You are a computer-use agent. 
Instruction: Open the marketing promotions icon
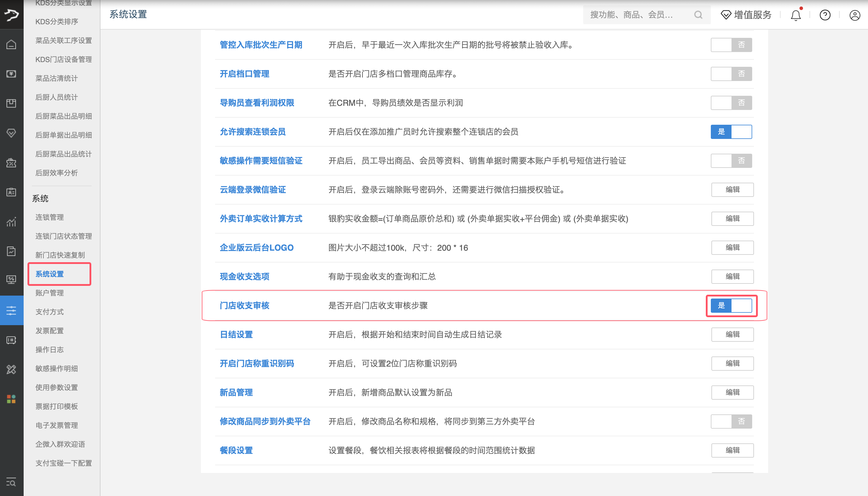coord(11,163)
